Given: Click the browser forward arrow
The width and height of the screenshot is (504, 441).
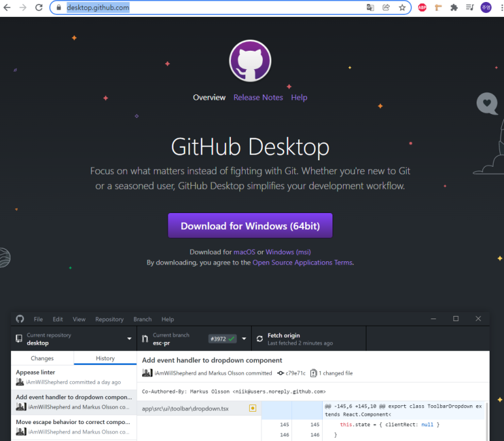Looking at the screenshot, I should pyautogui.click(x=23, y=7).
